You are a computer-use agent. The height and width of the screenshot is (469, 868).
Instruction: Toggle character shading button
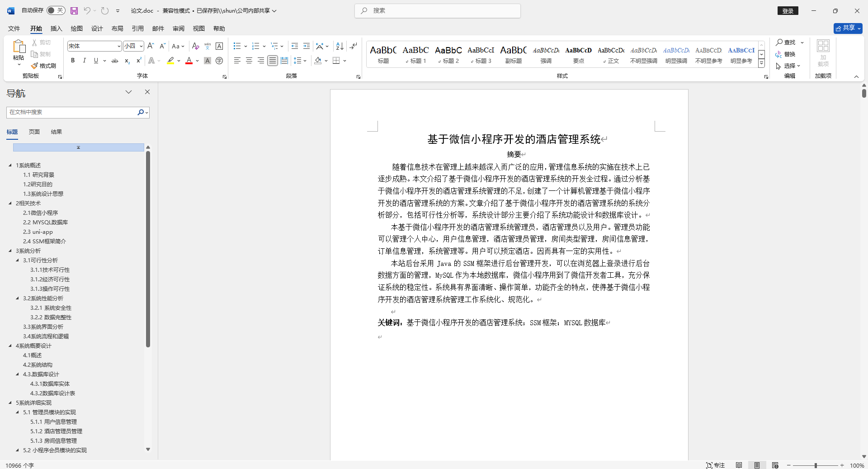[208, 60]
